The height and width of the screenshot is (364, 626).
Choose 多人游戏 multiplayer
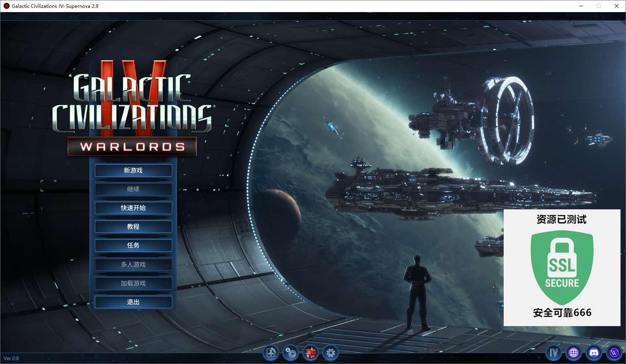point(133,264)
